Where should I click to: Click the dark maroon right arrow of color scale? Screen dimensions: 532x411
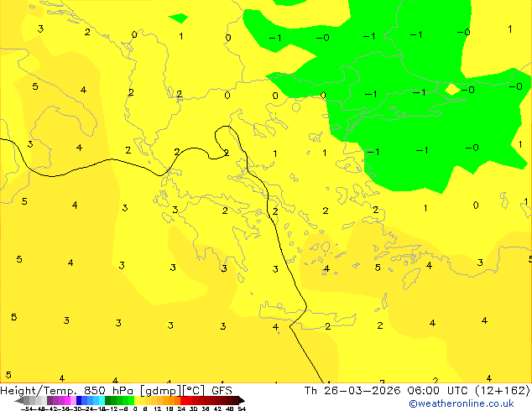242,401
